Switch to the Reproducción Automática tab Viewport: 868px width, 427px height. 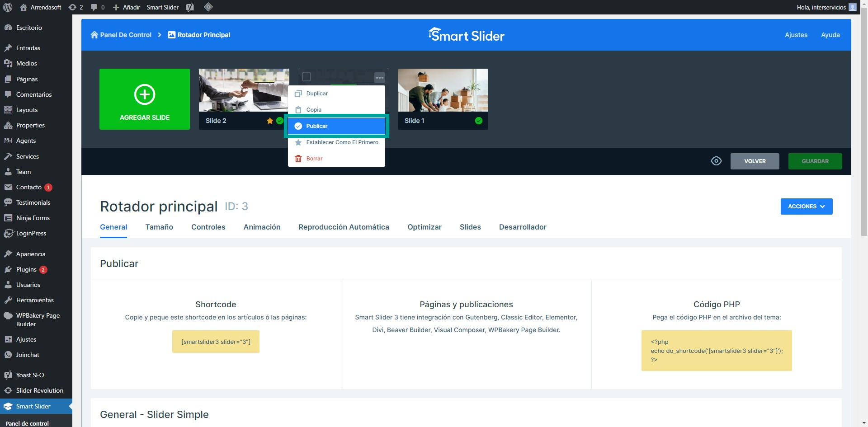point(344,227)
